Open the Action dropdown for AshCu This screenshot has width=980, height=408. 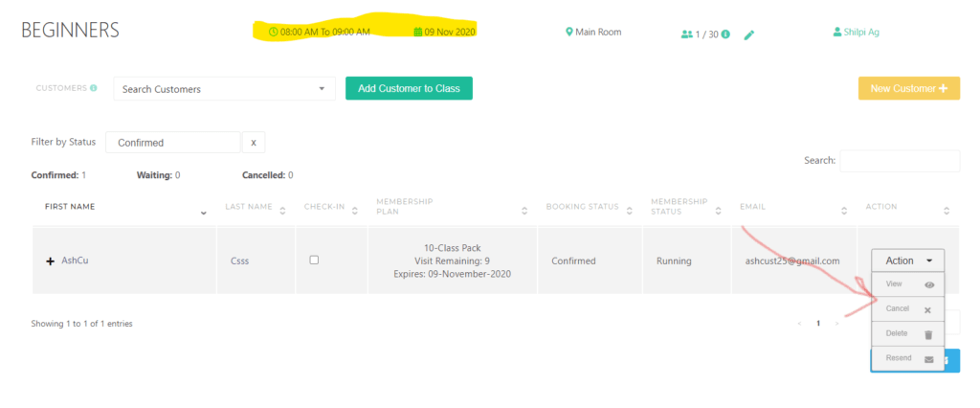point(907,261)
